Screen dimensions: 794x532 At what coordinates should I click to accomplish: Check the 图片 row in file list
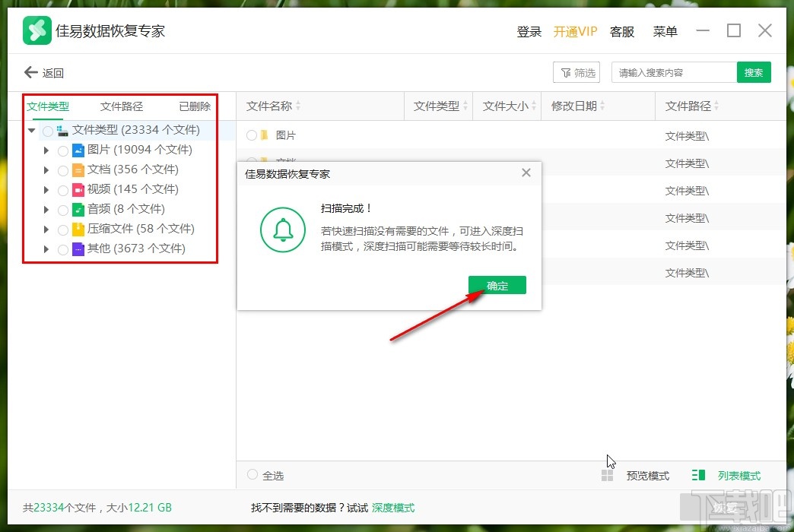(x=252, y=135)
